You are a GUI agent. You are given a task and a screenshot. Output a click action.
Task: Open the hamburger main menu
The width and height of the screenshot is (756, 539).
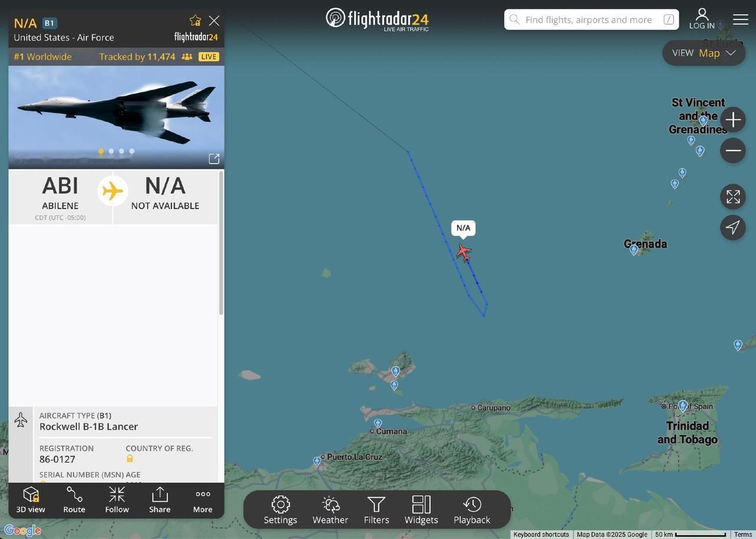[x=741, y=20]
